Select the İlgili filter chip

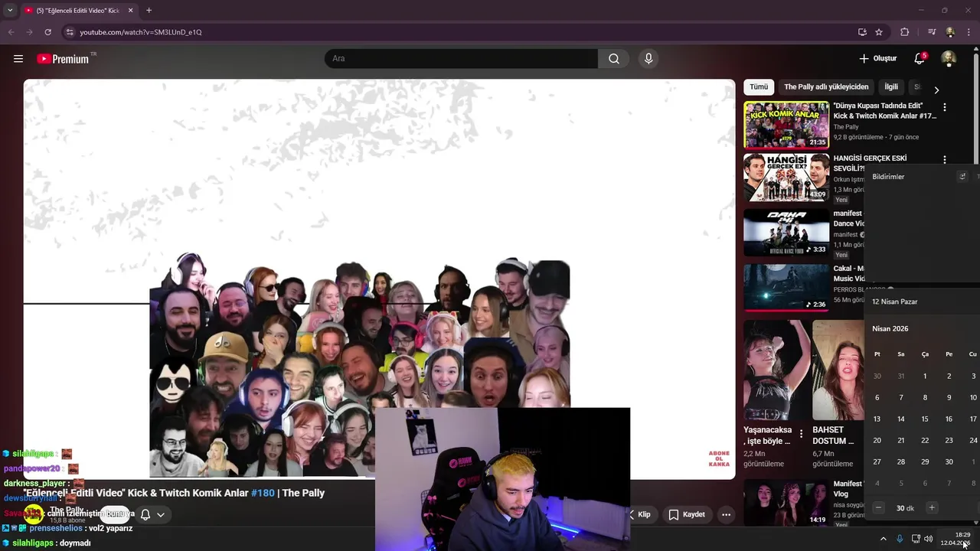coord(891,87)
